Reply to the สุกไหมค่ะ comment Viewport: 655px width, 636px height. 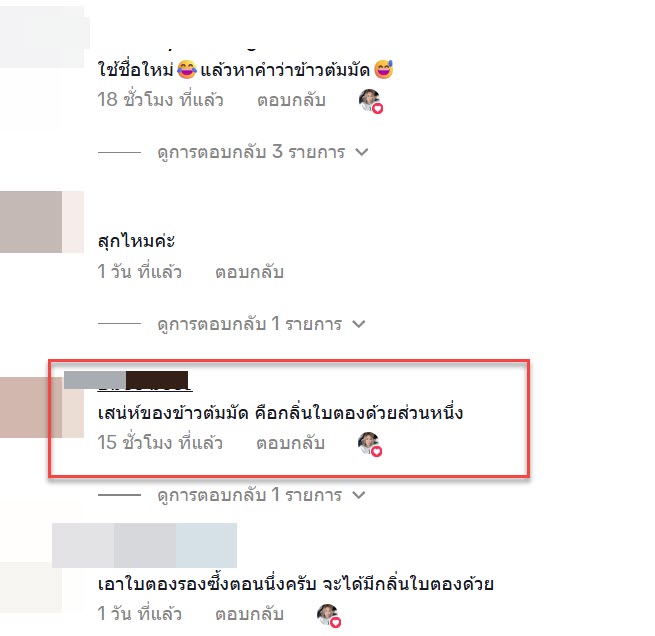click(249, 272)
